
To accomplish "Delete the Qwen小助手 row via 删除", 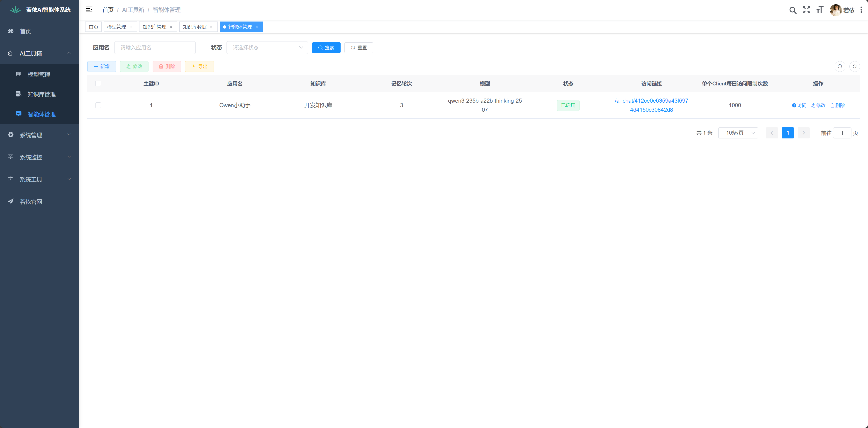I will 837,105.
